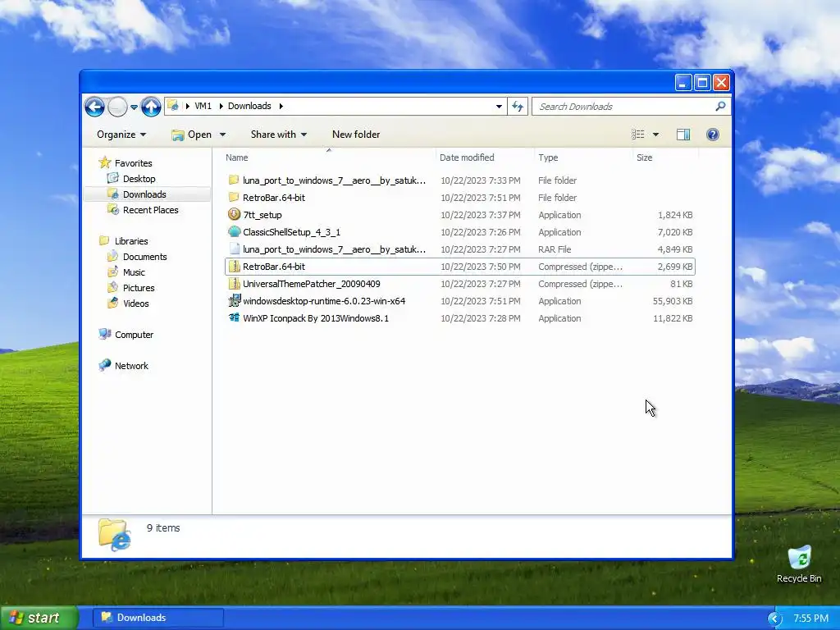Viewport: 840px width, 630px height.
Task: Click the Open toolbar button
Action: click(x=192, y=135)
